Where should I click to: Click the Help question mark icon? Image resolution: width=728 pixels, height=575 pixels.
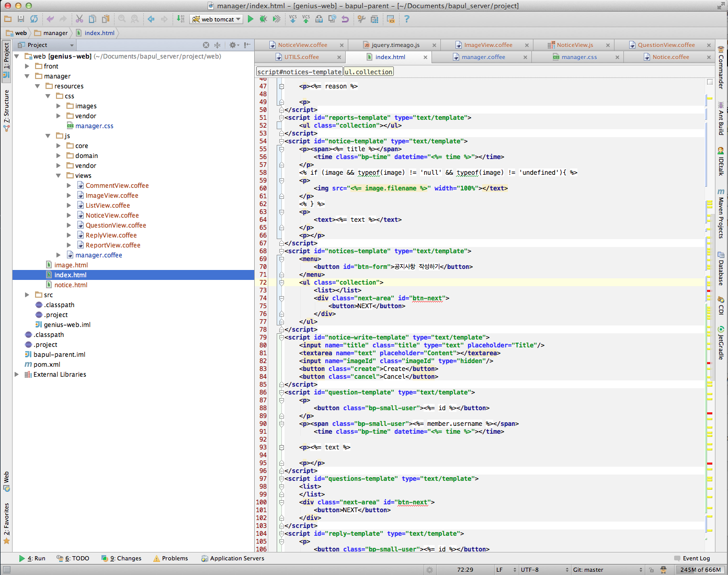(406, 19)
